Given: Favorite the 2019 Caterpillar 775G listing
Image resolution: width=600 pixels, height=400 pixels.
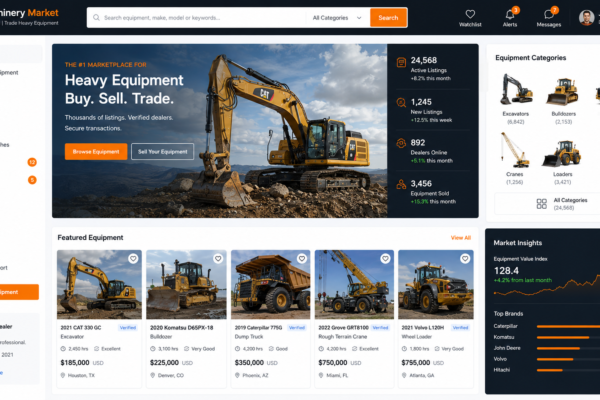Looking at the screenshot, I should [x=302, y=259].
